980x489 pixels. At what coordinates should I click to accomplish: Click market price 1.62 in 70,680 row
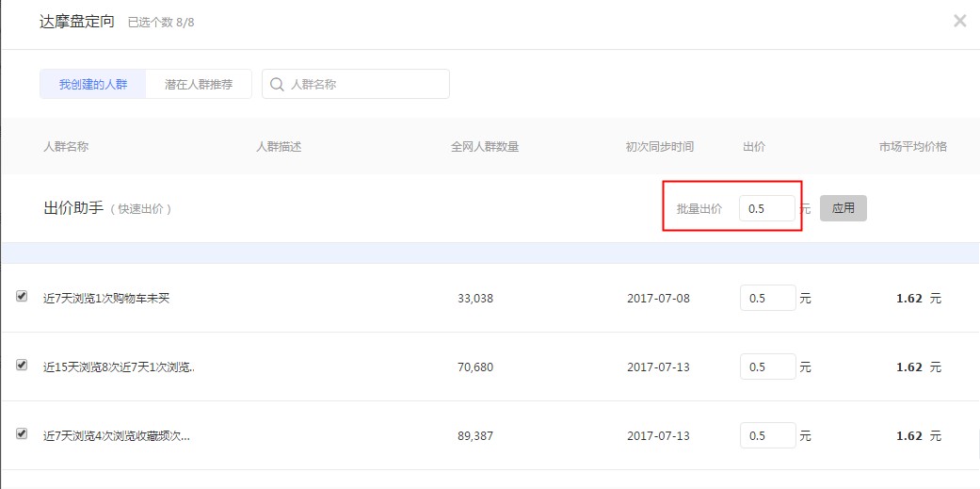[908, 367]
